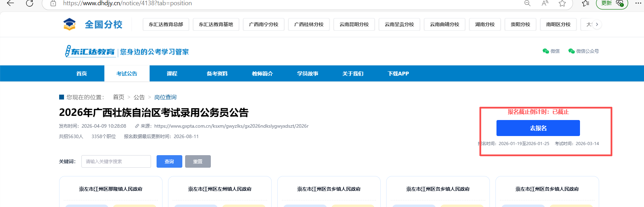
Task: Click 共招5630人 text
Action: 71,136
